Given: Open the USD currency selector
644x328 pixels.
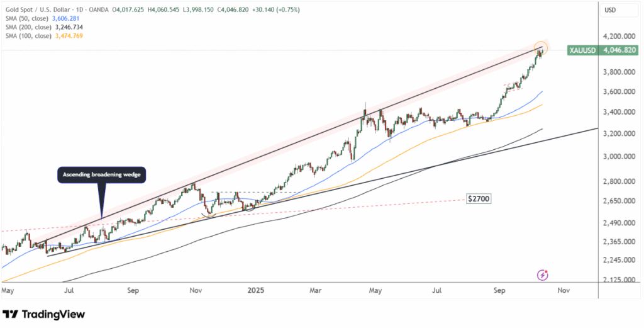Looking at the screenshot, I should 610,10.
